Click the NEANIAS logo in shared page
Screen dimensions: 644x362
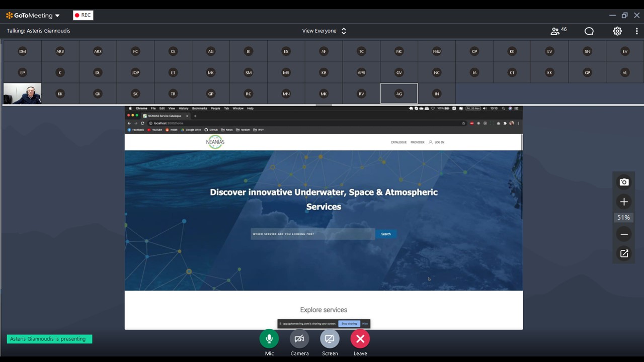coord(215,142)
